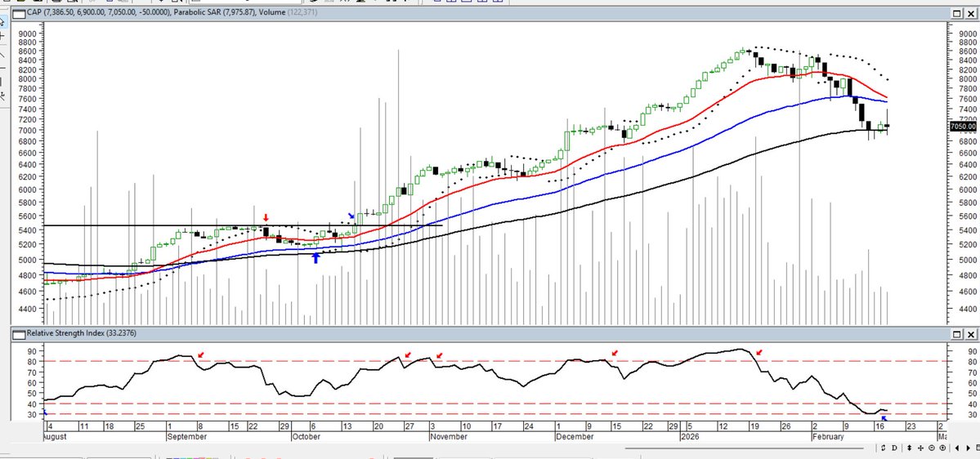Zoom in using the plus magnifier
This screenshot has height=459, width=980.
942,448
